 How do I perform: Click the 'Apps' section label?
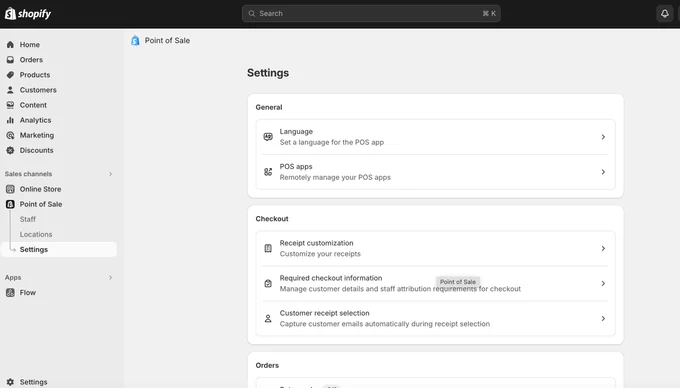[x=13, y=277]
